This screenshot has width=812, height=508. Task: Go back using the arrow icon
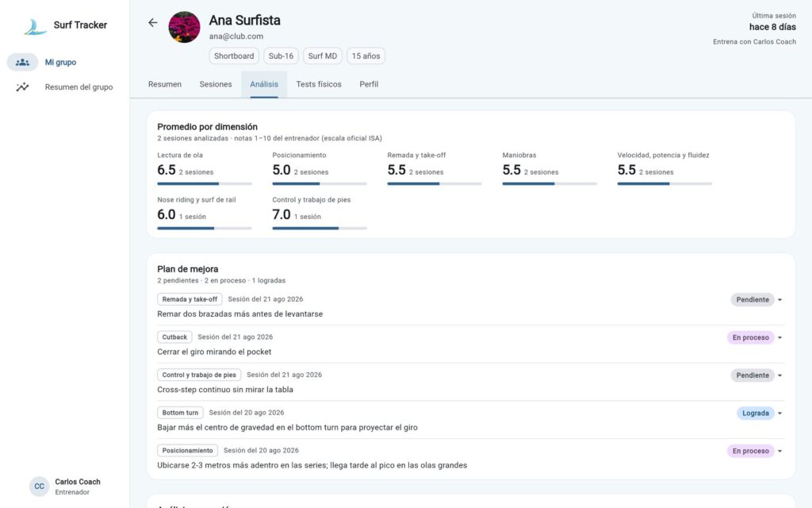pos(153,22)
